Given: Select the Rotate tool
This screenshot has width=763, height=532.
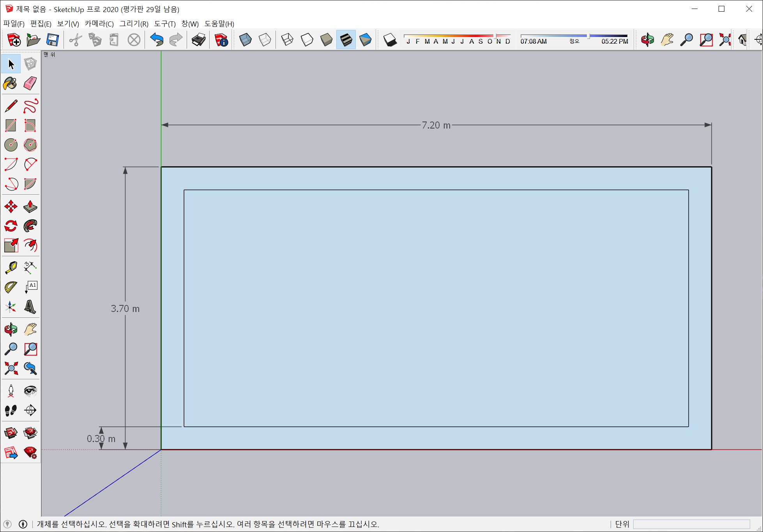Looking at the screenshot, I should pyautogui.click(x=11, y=226).
